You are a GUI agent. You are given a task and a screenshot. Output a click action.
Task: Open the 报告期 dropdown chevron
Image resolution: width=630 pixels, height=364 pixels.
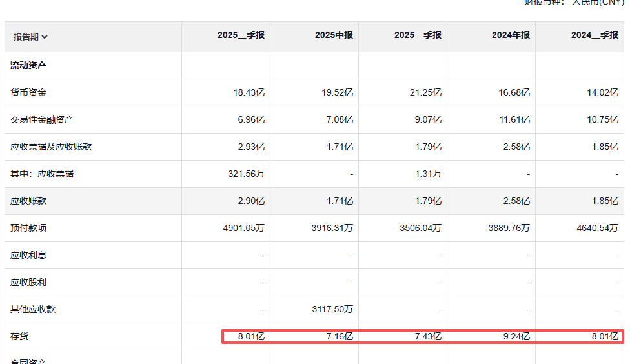45,37
